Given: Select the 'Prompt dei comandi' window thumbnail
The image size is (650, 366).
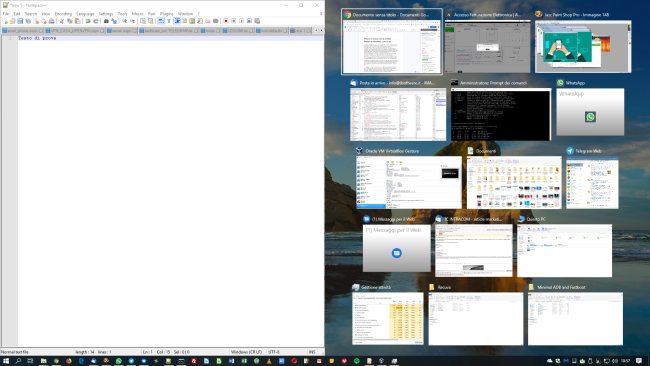Looking at the screenshot, I should point(501,114).
